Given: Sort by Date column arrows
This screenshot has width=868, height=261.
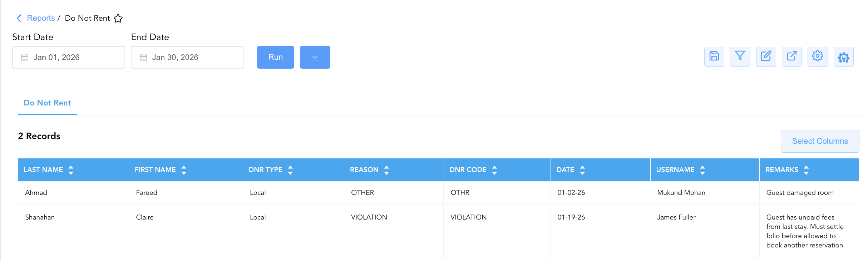Looking at the screenshot, I should click(582, 170).
